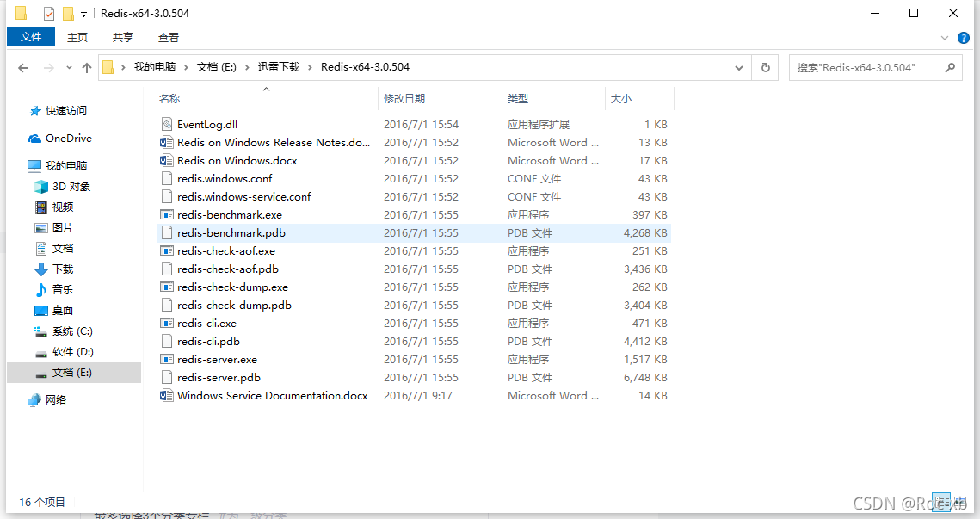
Task: Select the redis.windows.conf file icon
Action: click(x=167, y=178)
